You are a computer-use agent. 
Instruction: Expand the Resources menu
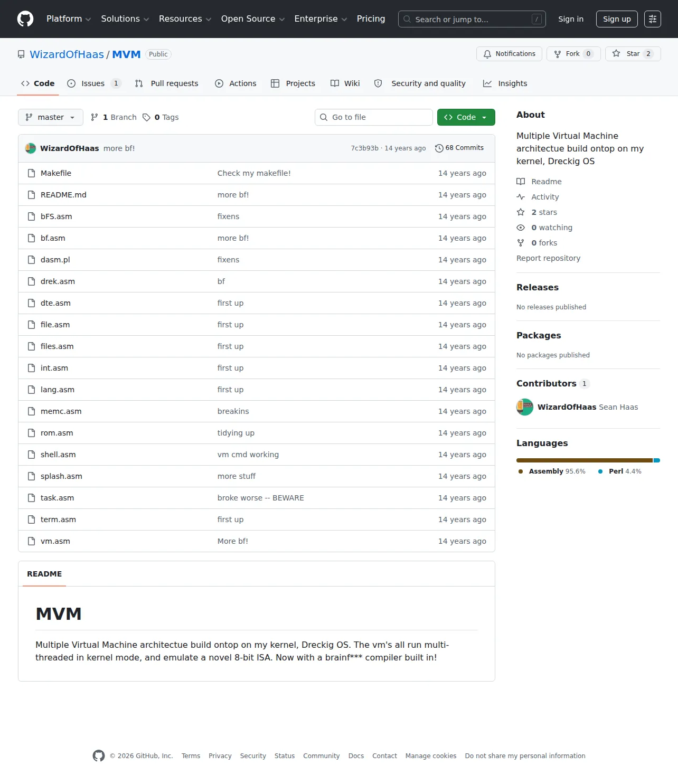(x=185, y=19)
